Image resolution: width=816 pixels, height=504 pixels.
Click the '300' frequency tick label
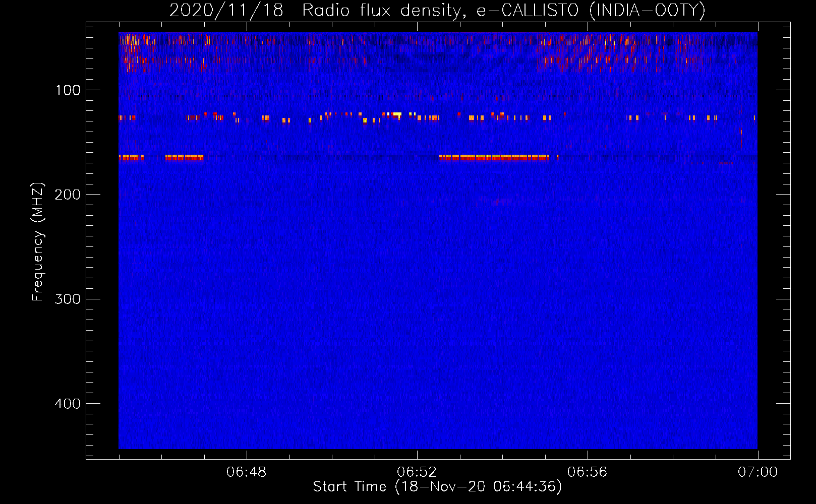(x=67, y=299)
